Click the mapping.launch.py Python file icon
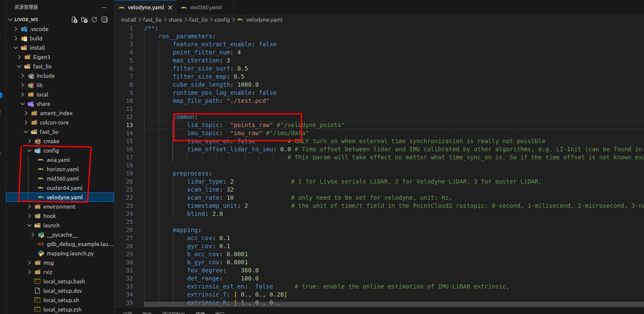The image size is (644, 314). click(41, 253)
